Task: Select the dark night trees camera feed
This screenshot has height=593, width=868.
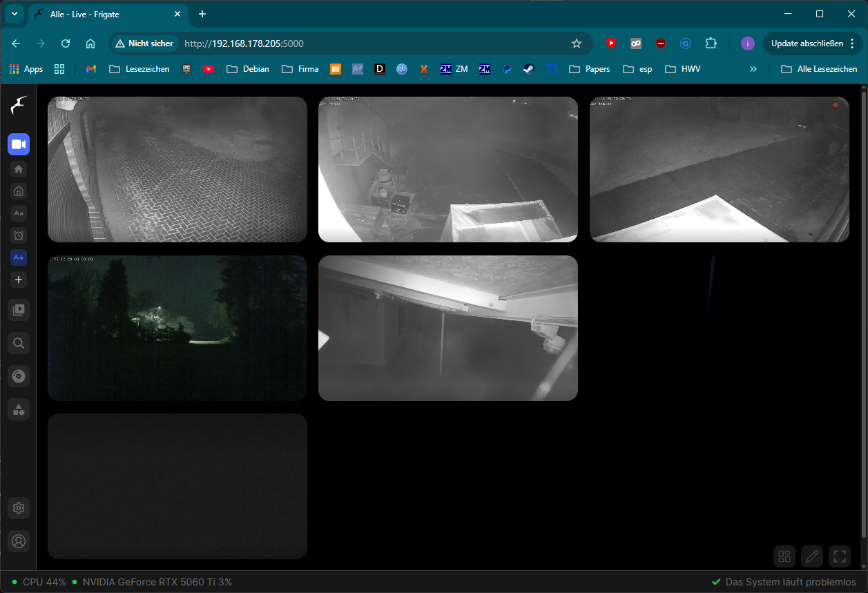Action: pyautogui.click(x=177, y=328)
